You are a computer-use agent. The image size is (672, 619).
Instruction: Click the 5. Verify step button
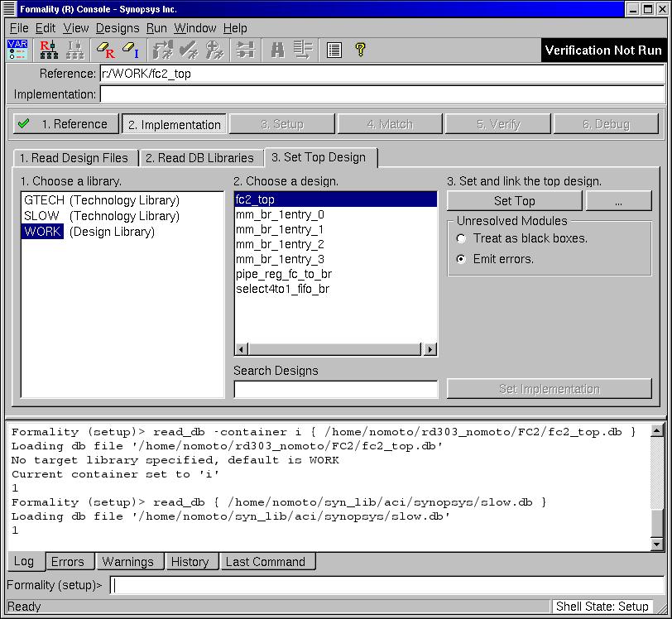498,124
